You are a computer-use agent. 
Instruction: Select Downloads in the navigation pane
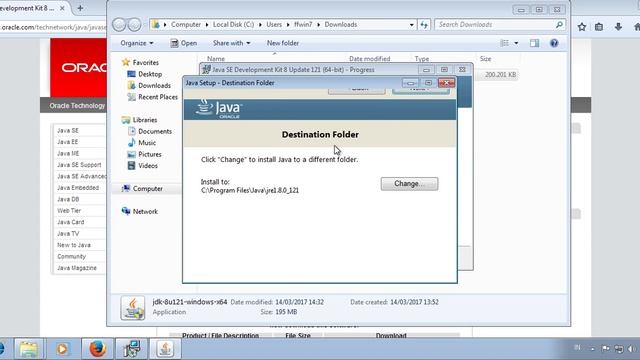(x=154, y=85)
